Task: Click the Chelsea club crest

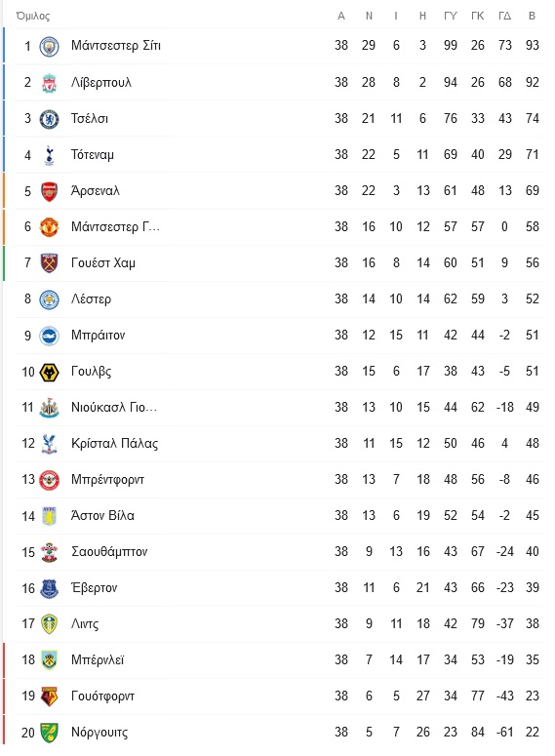Action: [x=49, y=119]
